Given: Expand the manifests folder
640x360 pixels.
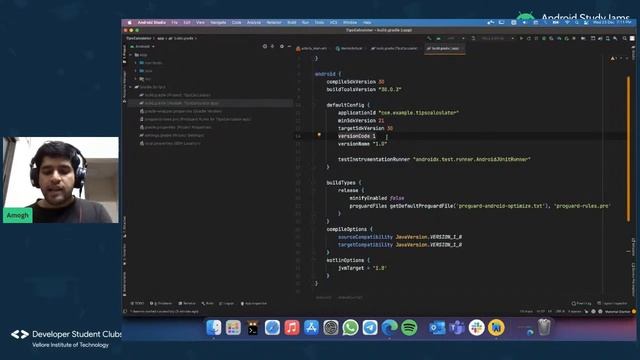Looking at the screenshot, I should click(x=136, y=63).
